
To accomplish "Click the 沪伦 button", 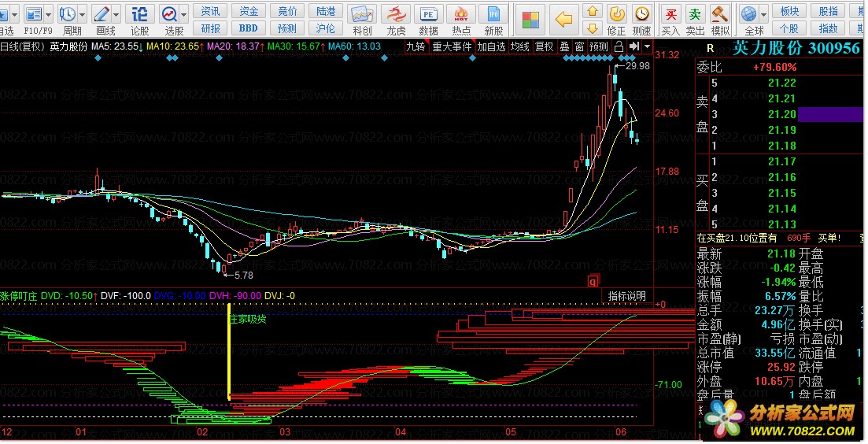I will [326, 28].
